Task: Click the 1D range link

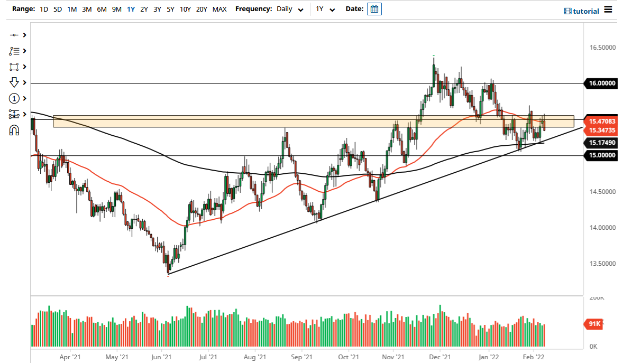Action: (x=44, y=9)
